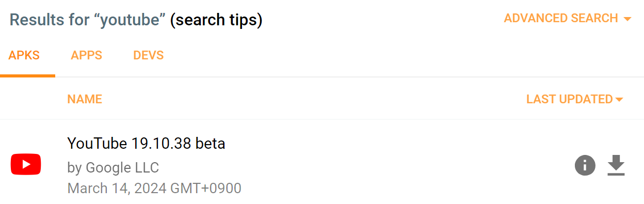Screen dimensions: 644x204
Task: Click the red YouTube app icon
Action: tap(26, 165)
